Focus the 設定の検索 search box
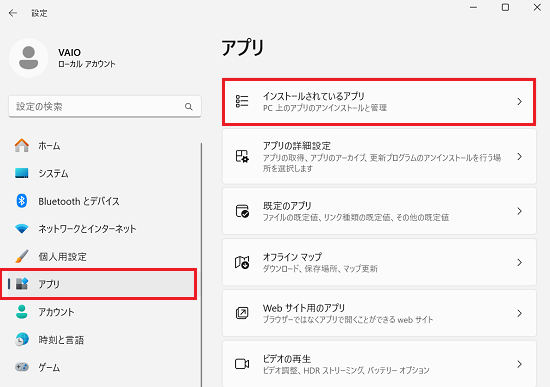Screen dimensions: 550x387 coord(105,106)
